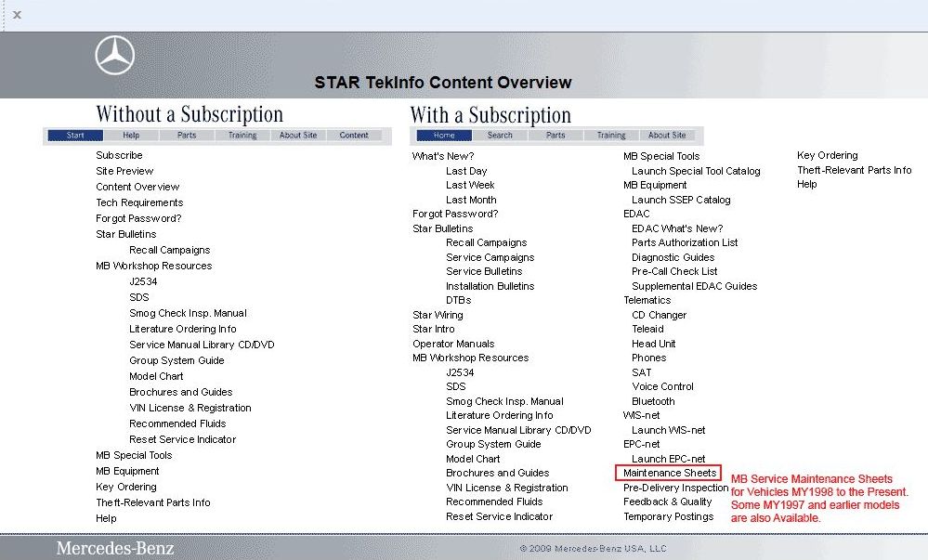Open VIN License & Registration in subscription column

click(x=506, y=488)
